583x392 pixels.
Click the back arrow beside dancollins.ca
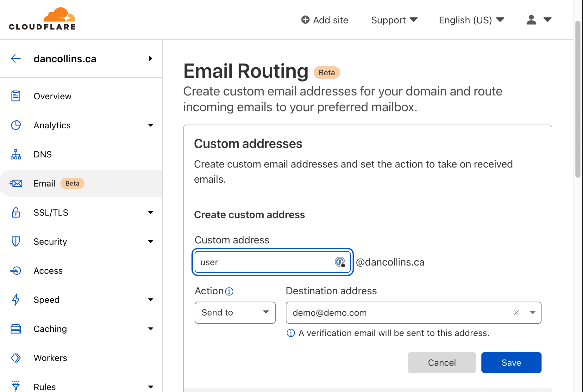coord(16,58)
